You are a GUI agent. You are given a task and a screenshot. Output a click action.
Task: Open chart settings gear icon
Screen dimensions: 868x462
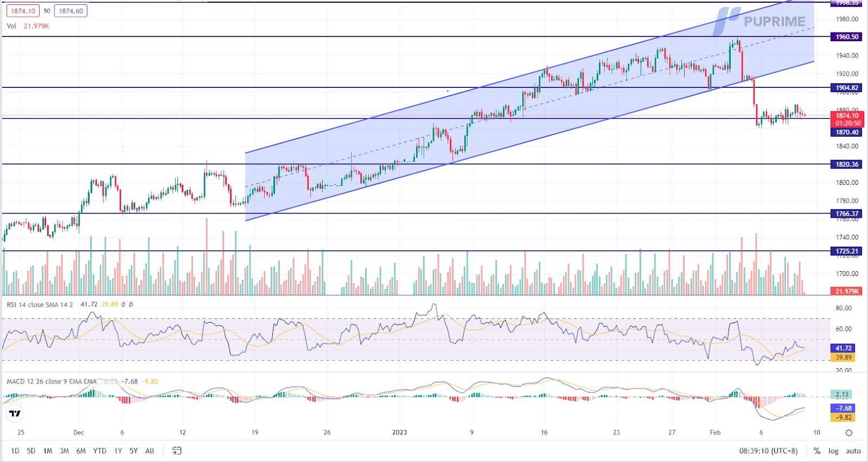pyautogui.click(x=849, y=433)
